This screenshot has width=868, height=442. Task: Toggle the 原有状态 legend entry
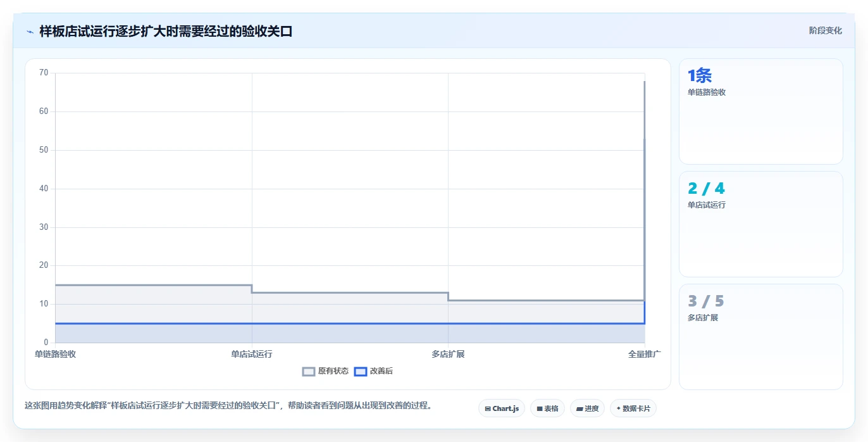tap(325, 371)
